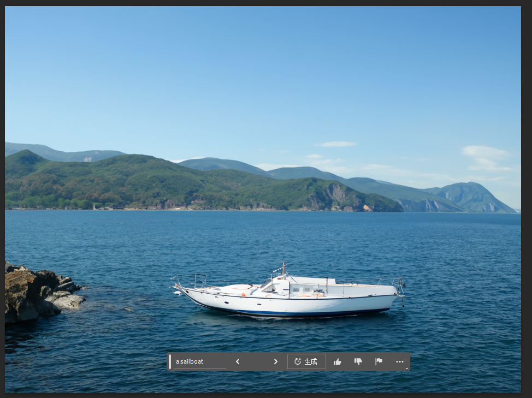Screen dimensions: 532x398
Task: Rate the result with thumbs down
Action: (358, 361)
